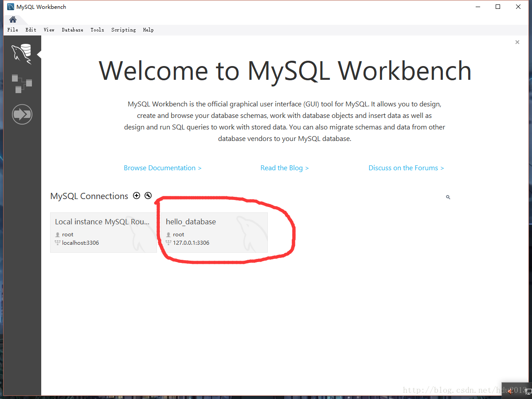Screen dimensions: 532x399
Task: Maximize the MySQL Workbench window
Action: (498, 7)
